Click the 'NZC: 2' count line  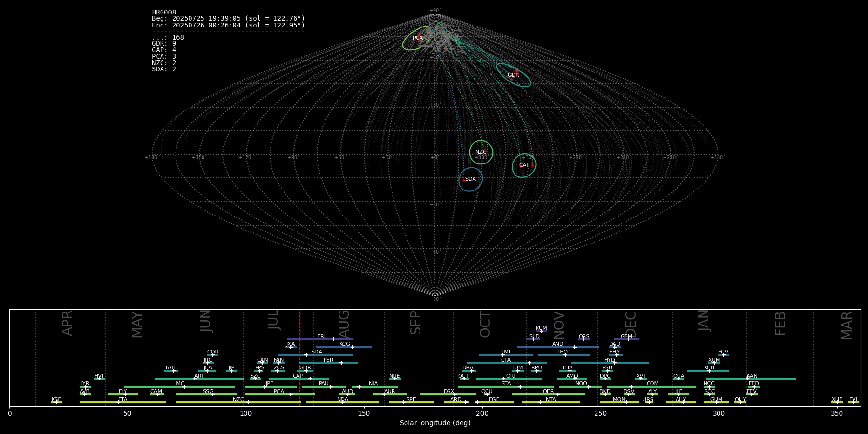[x=164, y=63]
